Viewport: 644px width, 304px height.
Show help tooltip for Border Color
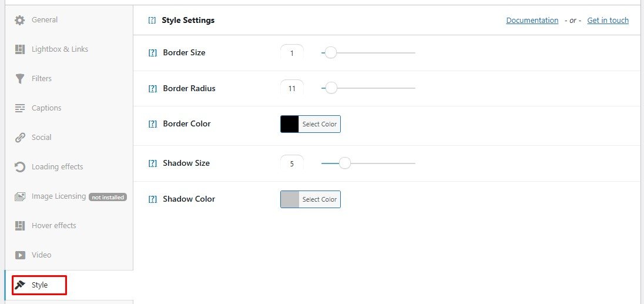[153, 124]
